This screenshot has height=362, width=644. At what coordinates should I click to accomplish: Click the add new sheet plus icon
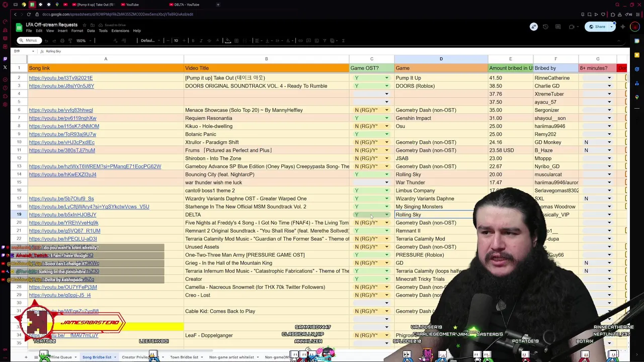pyautogui.click(x=26, y=357)
